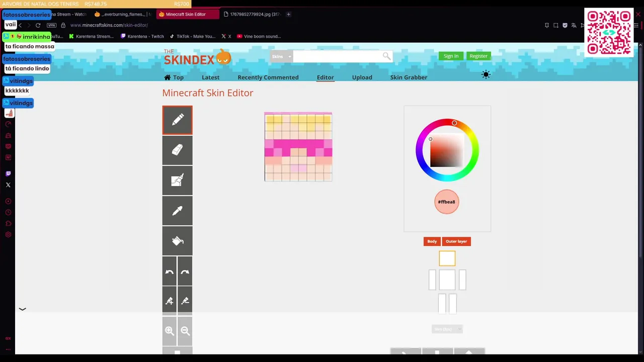Toggle right arm part in body model
Image resolution: width=644 pixels, height=362 pixels.
[x=462, y=280]
